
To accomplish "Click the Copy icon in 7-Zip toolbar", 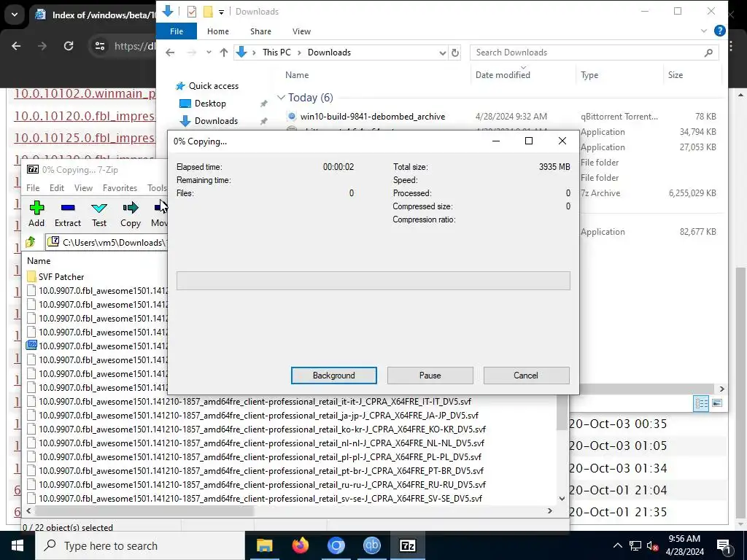I will pyautogui.click(x=131, y=214).
